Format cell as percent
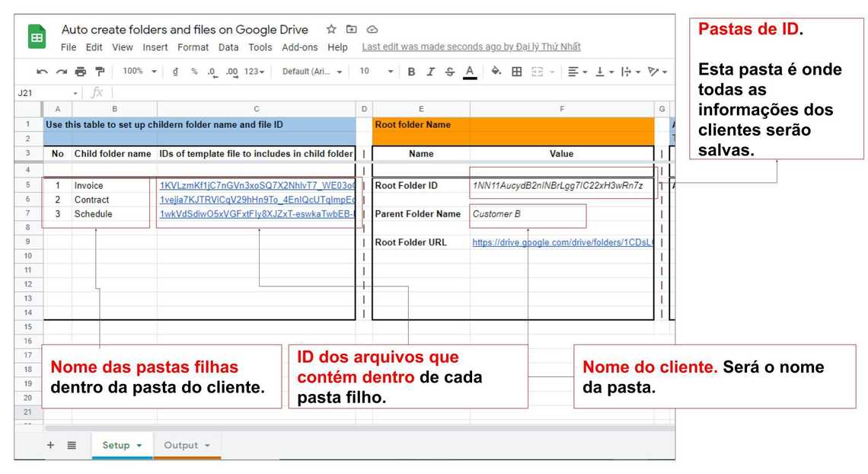Viewport: 868px width, 474px height. click(x=194, y=72)
